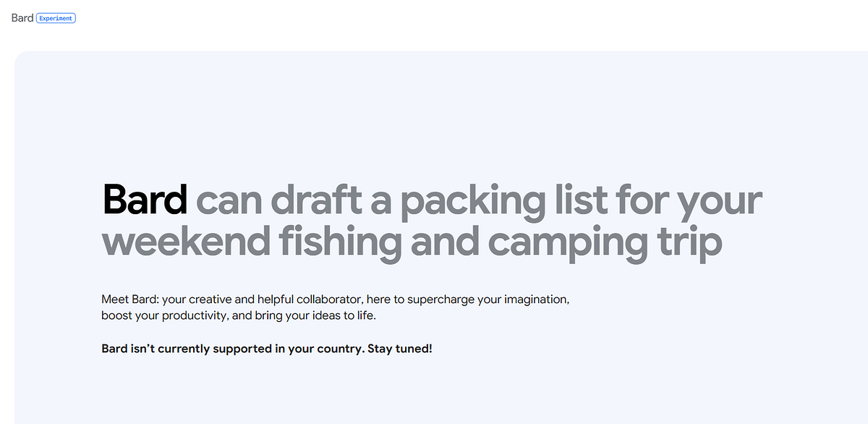The width and height of the screenshot is (868, 424).
Task: Click the 'Stay tuned!' text
Action: coord(400,349)
